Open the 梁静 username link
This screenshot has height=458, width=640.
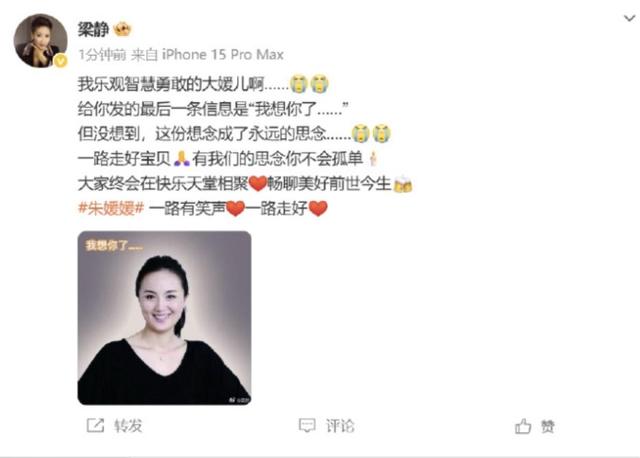point(93,29)
